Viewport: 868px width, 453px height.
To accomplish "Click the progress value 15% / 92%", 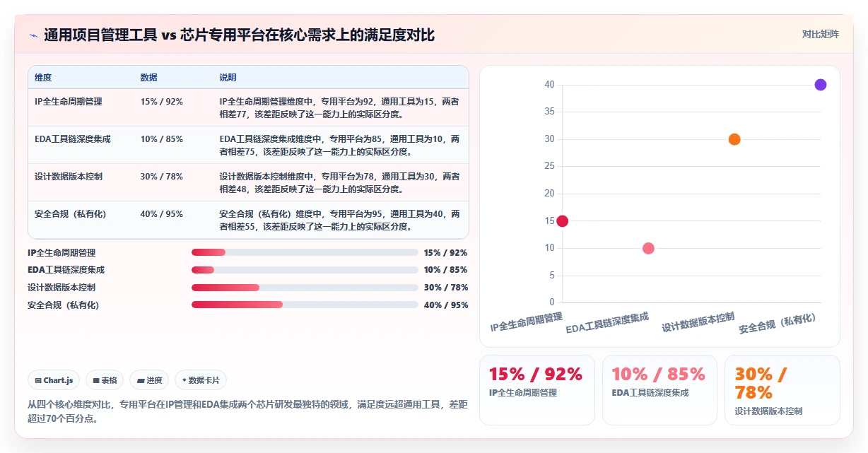I will 445,253.
